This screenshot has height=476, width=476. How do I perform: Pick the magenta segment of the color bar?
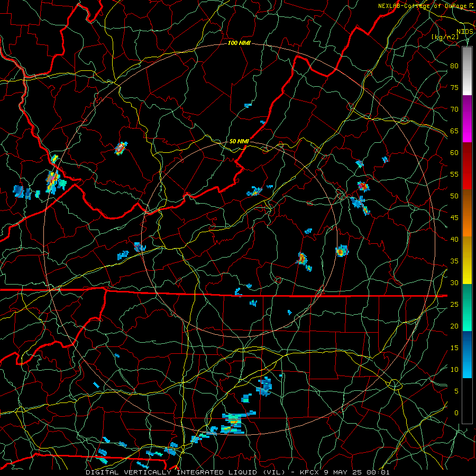467,118
